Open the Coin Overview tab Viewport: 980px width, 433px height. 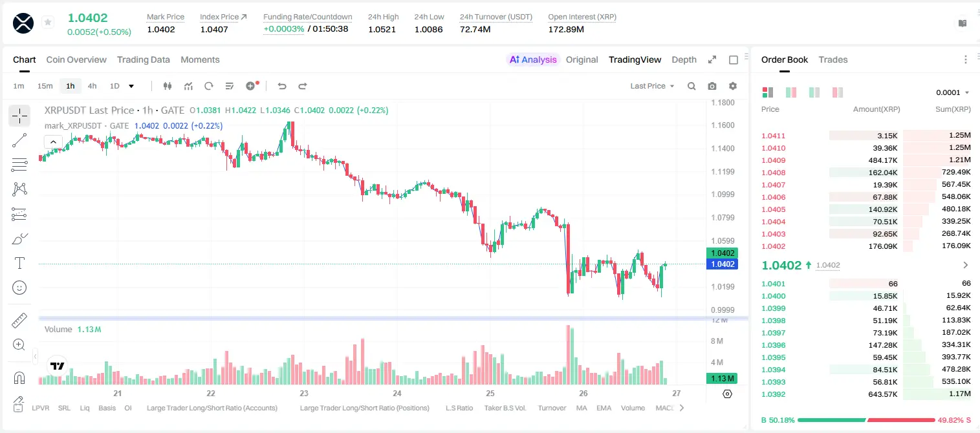pos(76,59)
